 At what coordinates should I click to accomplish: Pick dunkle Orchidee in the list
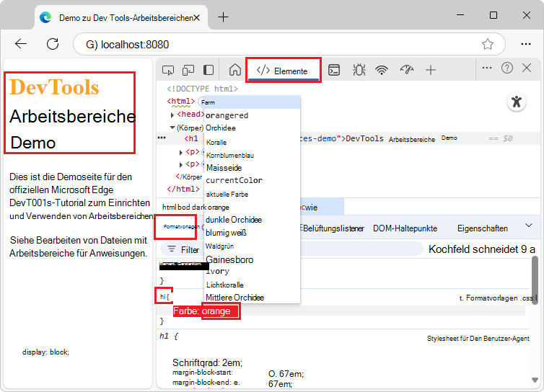[252, 220]
